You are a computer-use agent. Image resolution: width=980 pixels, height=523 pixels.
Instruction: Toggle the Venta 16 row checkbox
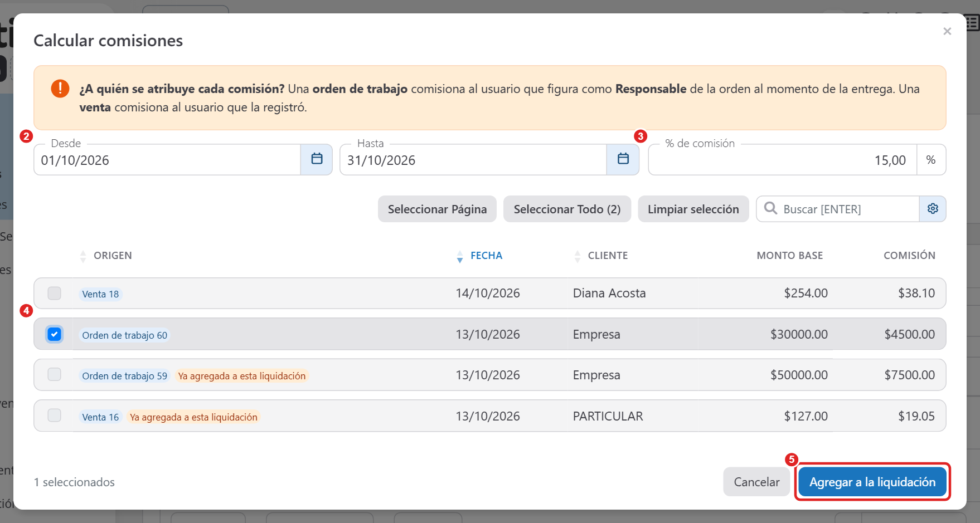pos(54,416)
